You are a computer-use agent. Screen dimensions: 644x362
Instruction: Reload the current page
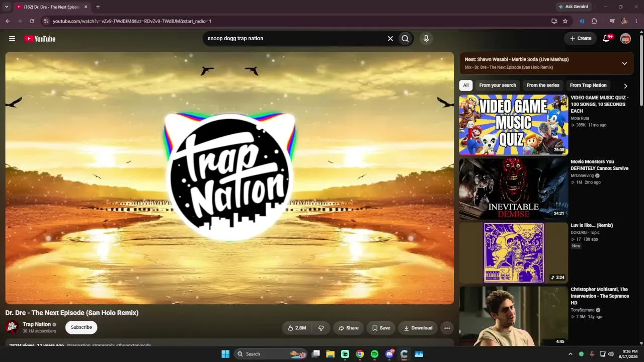click(x=32, y=21)
